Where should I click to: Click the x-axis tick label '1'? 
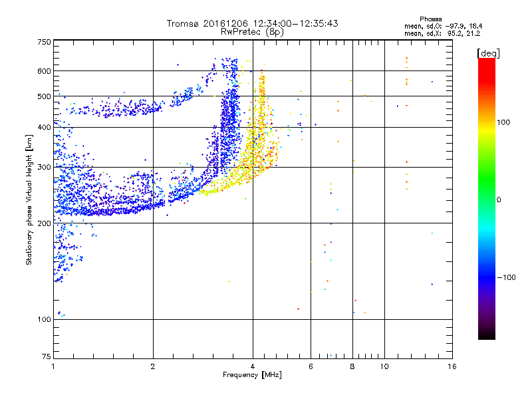click(53, 366)
